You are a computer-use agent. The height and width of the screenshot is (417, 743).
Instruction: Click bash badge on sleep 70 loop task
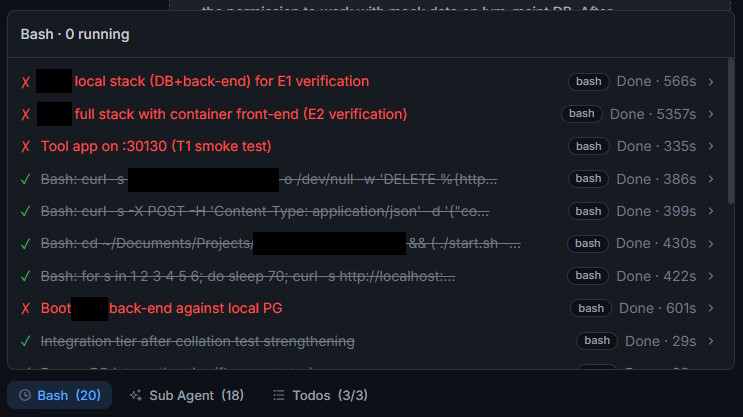coord(588,276)
